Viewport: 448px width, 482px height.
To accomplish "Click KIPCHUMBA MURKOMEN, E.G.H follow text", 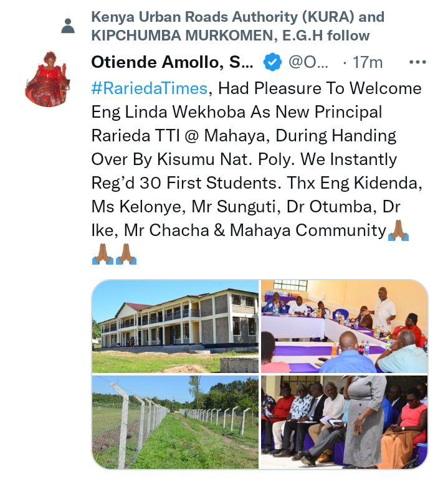I will (x=231, y=35).
